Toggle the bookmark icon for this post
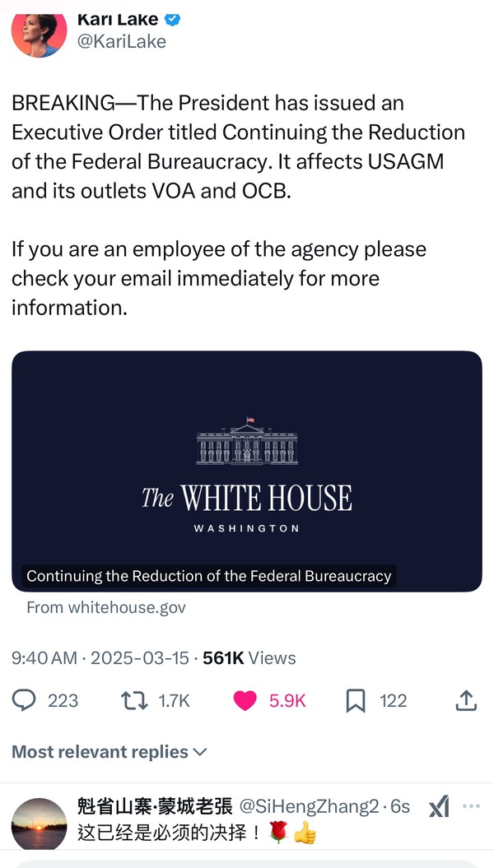Viewport: 494px width, 868px height. click(356, 700)
